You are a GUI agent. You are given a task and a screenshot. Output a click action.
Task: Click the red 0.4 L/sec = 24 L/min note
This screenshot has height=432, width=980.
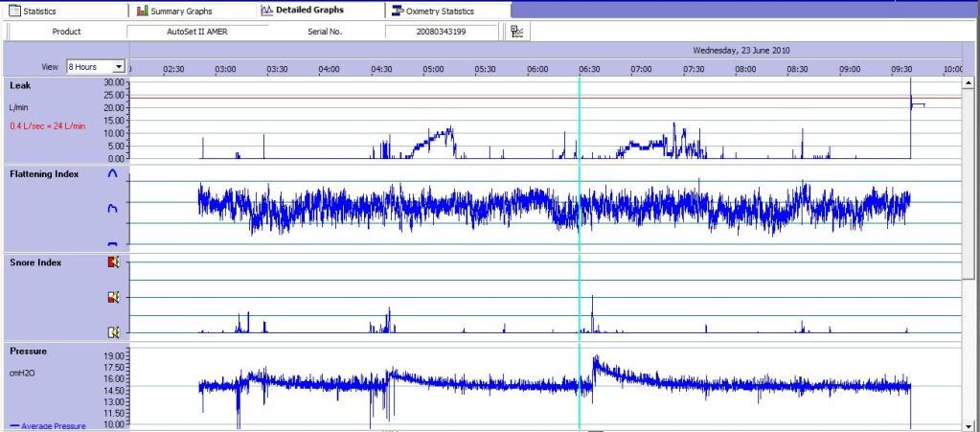(x=48, y=126)
